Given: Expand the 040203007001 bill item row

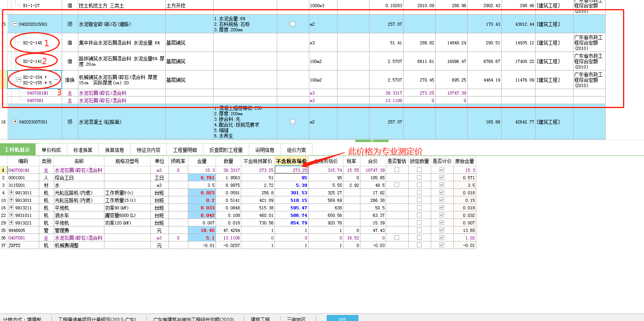Looking at the screenshot, I should click(x=15, y=122).
